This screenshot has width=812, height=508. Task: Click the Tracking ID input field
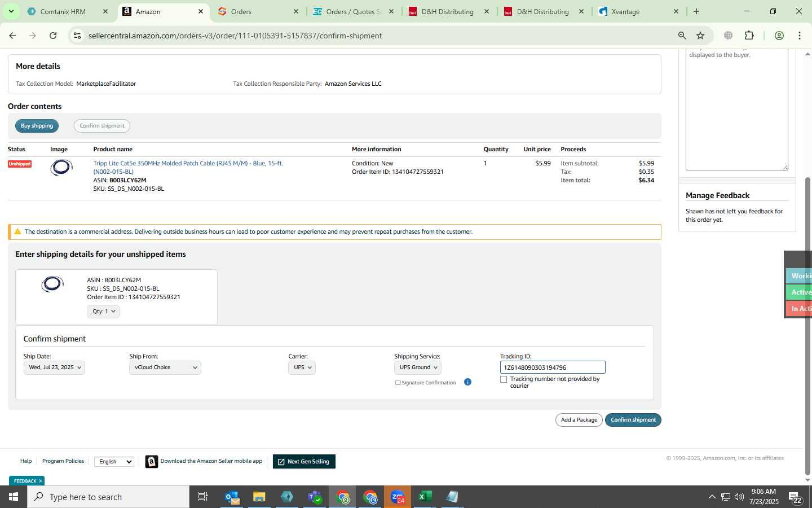pyautogui.click(x=553, y=367)
